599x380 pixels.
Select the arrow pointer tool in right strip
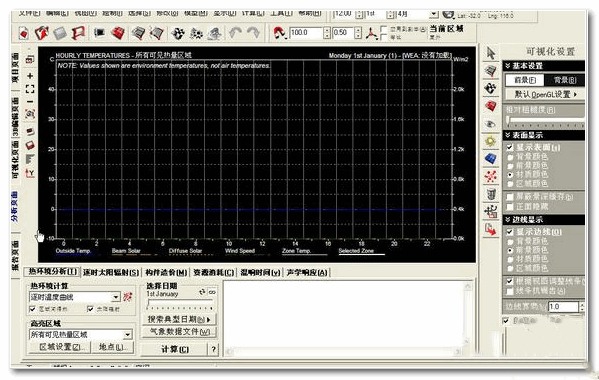click(491, 53)
